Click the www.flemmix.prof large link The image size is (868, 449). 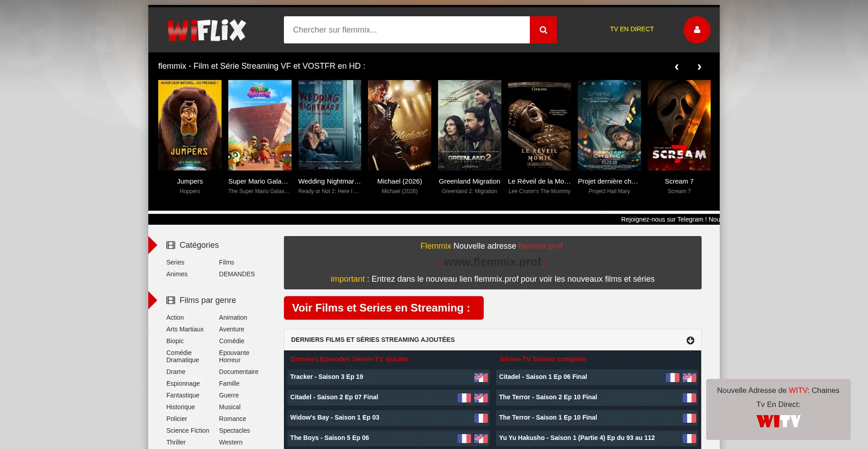(x=493, y=262)
